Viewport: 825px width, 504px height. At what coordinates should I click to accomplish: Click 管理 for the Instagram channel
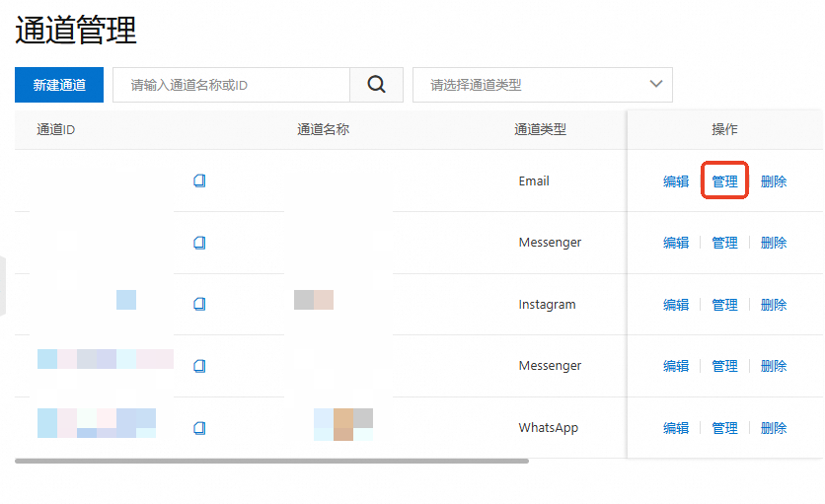pos(724,305)
